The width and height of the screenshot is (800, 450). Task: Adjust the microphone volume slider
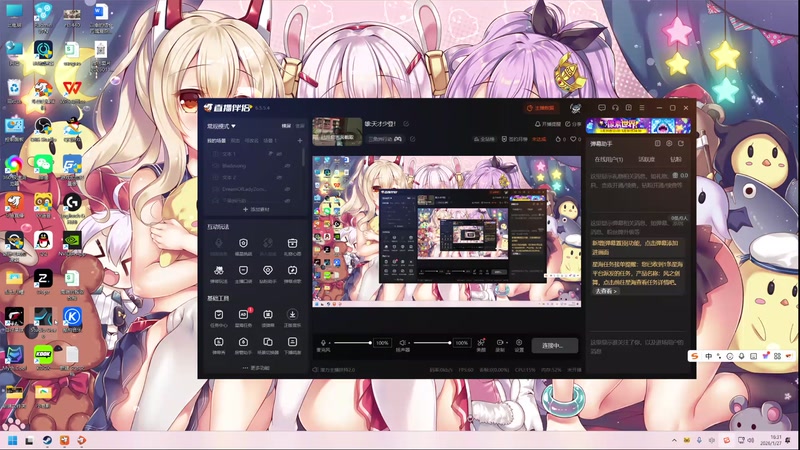coord(353,343)
